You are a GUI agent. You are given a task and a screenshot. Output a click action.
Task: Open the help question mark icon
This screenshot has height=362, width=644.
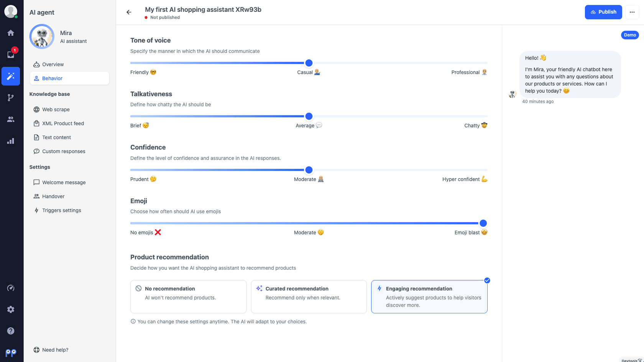click(11, 331)
